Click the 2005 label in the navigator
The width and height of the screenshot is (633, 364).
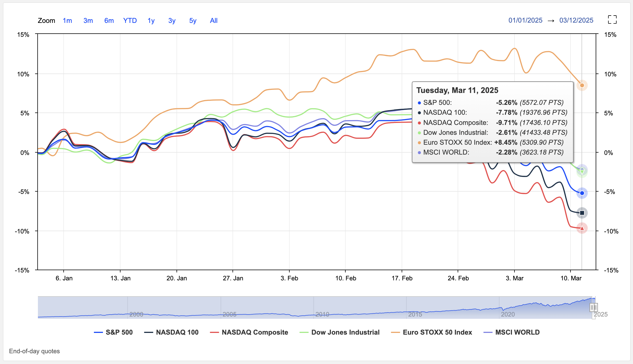[x=229, y=314]
